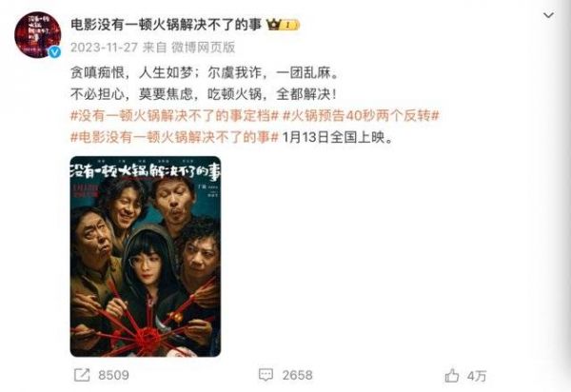Click the post date 2023-11-27
Screen dimensions: 571x392
104,48
